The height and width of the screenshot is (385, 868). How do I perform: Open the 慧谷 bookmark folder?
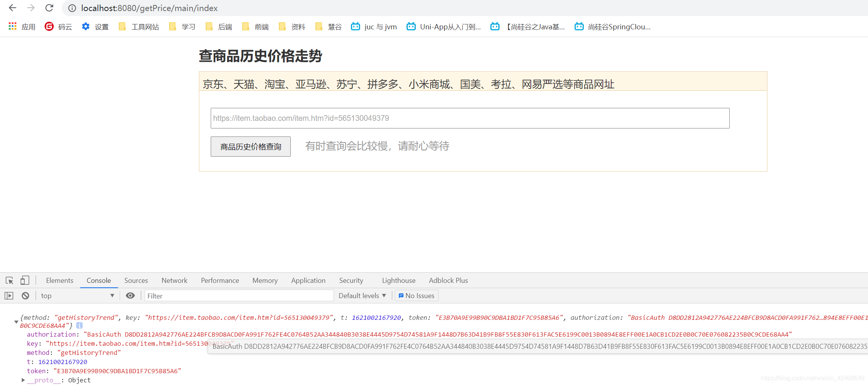(x=328, y=27)
